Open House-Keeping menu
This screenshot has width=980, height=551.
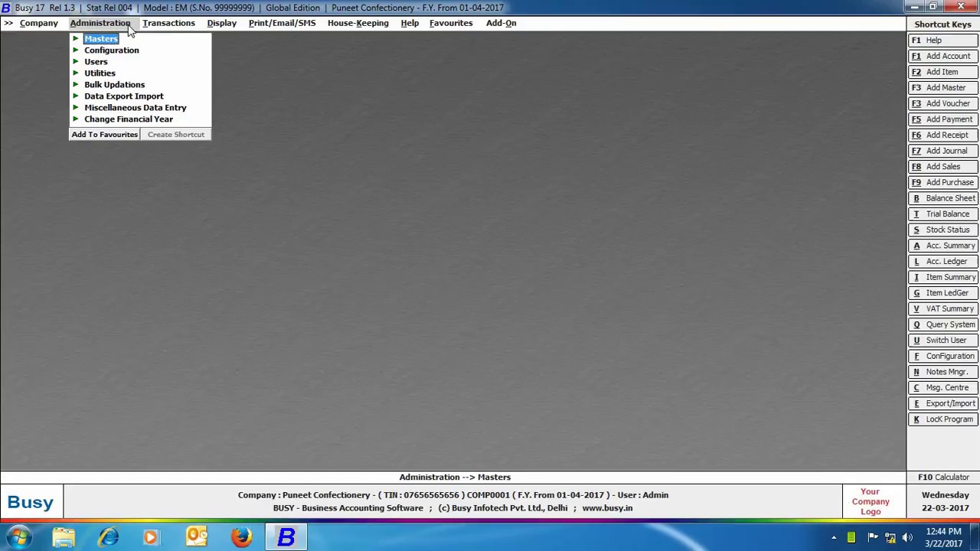point(358,23)
